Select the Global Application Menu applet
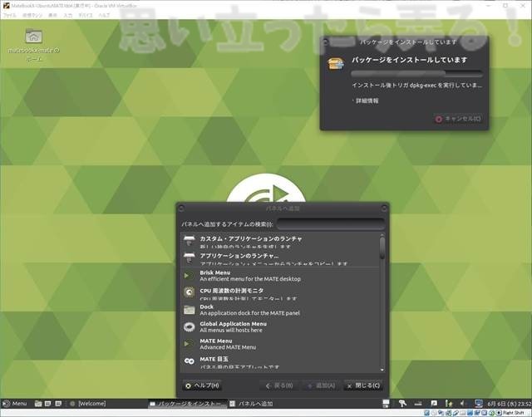 click(x=281, y=326)
